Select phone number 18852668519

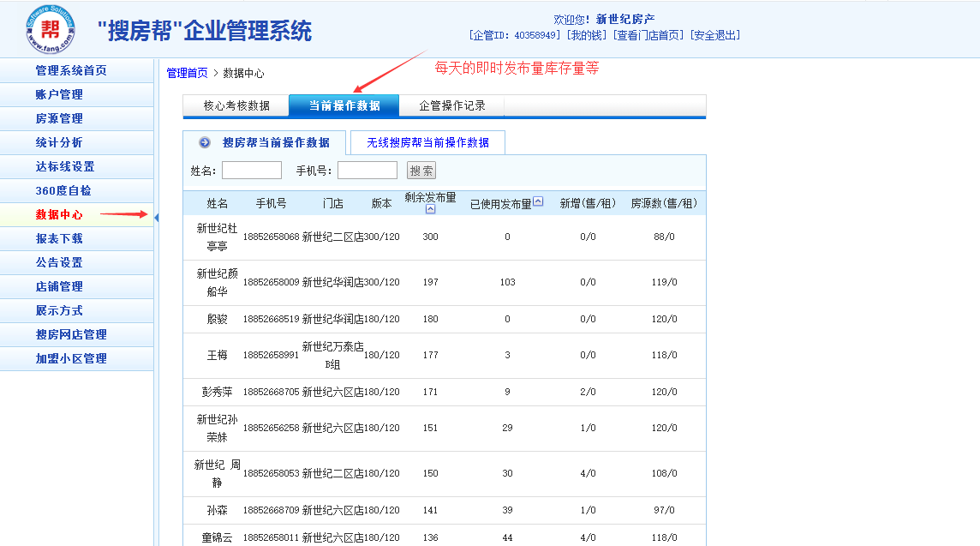click(272, 319)
